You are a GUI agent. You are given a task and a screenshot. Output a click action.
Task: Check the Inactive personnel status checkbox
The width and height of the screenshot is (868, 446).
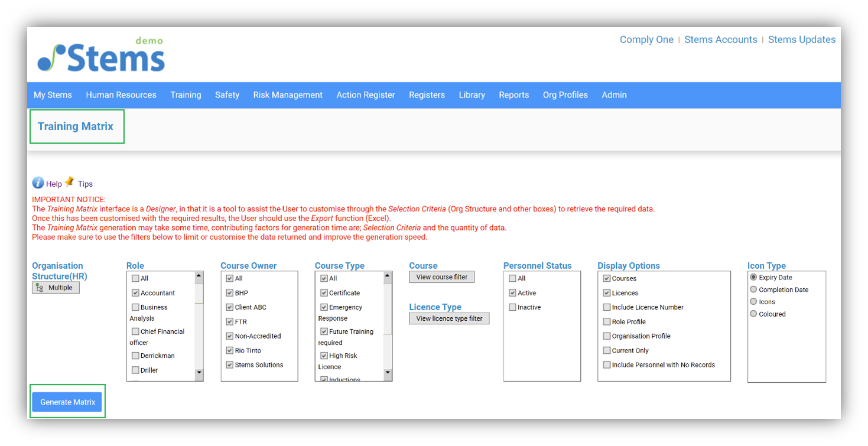(x=512, y=307)
